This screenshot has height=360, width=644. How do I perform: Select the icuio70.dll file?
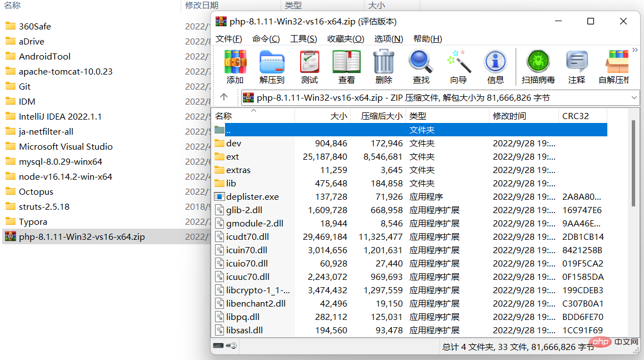[x=247, y=263]
